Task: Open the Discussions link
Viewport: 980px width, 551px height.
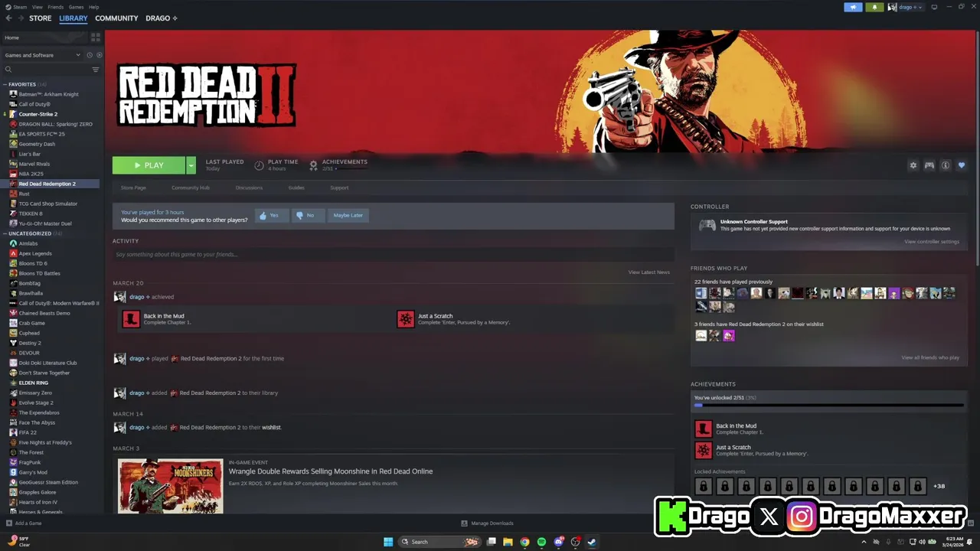Action: (x=249, y=187)
